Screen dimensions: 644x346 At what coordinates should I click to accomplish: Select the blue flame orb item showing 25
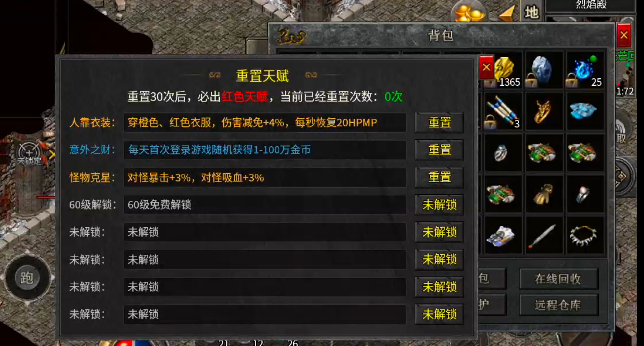[x=585, y=70]
